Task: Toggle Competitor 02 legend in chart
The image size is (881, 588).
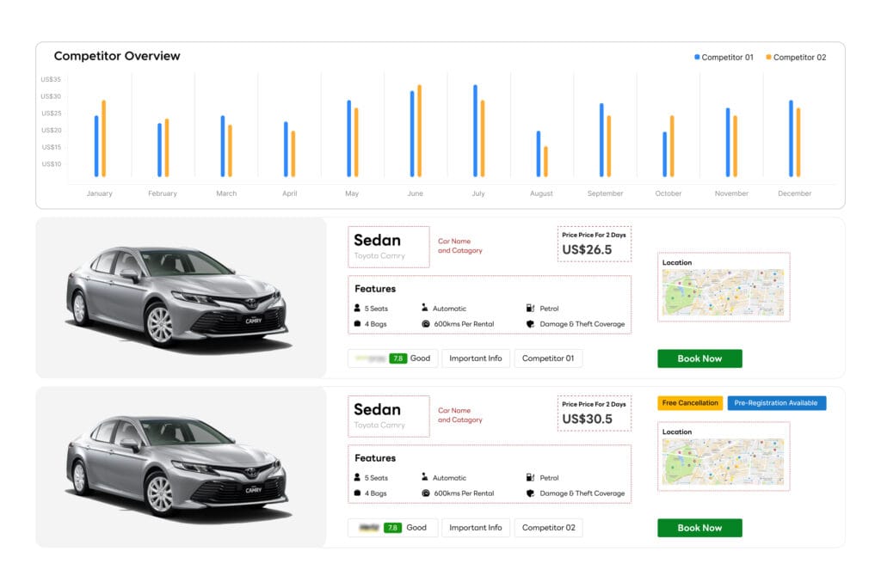Action: click(796, 58)
